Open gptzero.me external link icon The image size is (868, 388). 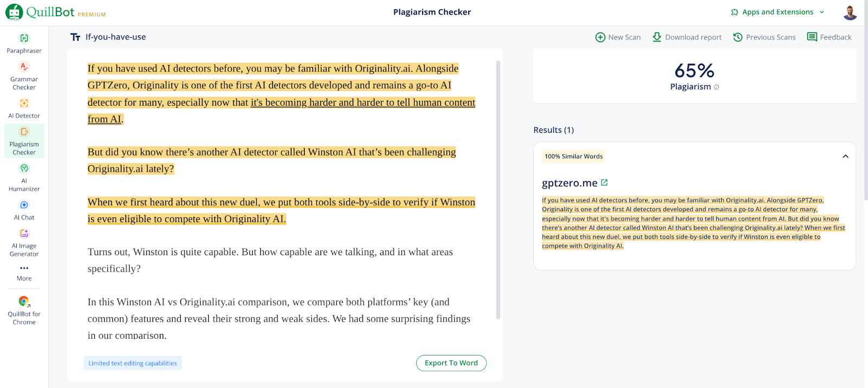coord(604,183)
